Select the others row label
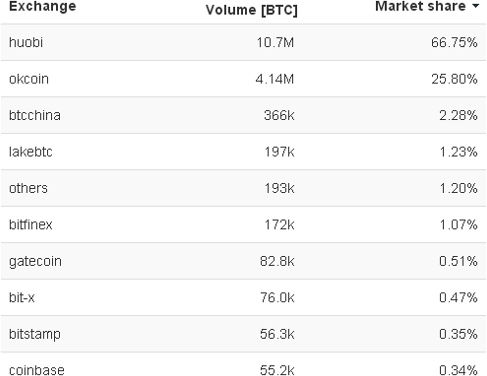 click(x=28, y=188)
